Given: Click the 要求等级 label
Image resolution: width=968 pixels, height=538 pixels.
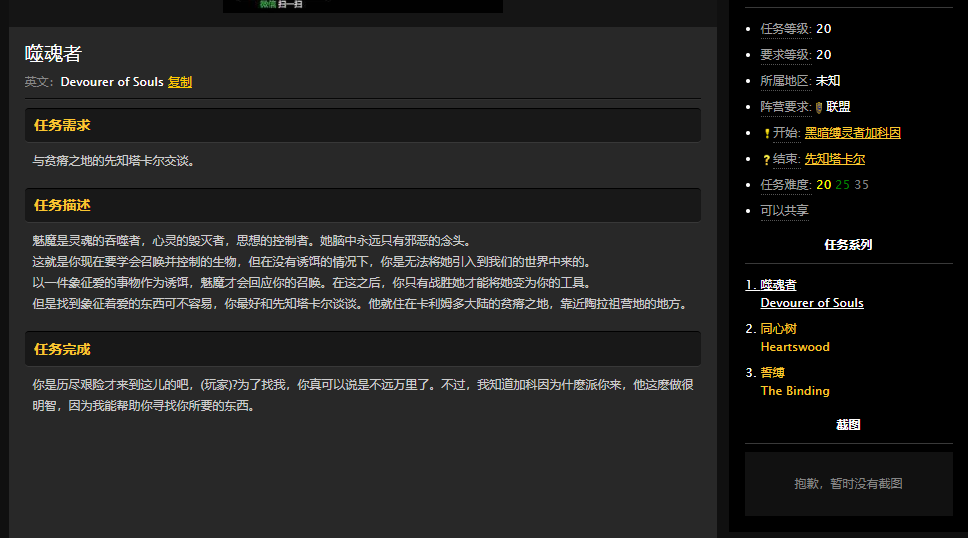Looking at the screenshot, I should [x=785, y=55].
